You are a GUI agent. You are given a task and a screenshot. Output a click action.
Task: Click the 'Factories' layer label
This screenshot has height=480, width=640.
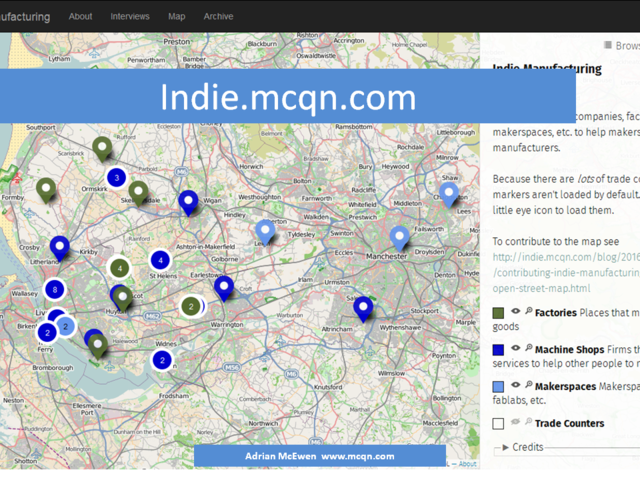coord(556,313)
